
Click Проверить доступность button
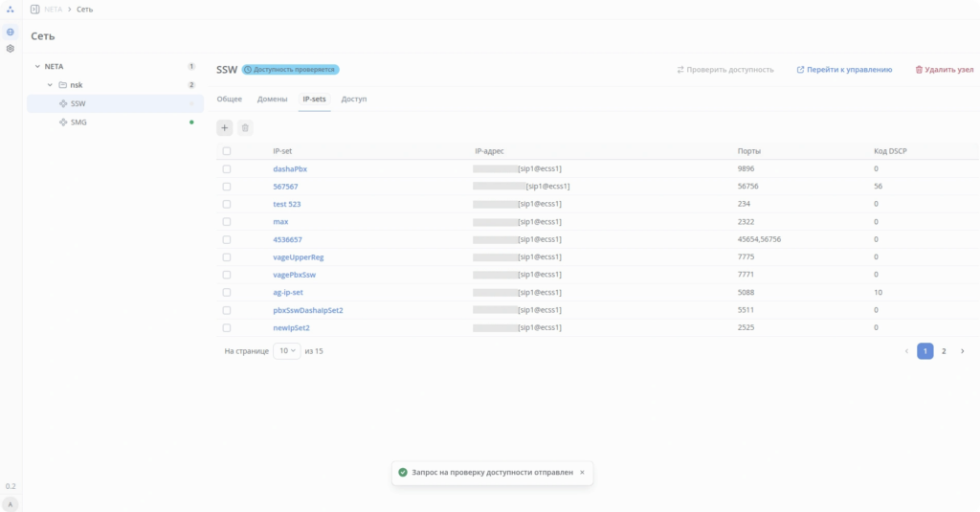[725, 70]
